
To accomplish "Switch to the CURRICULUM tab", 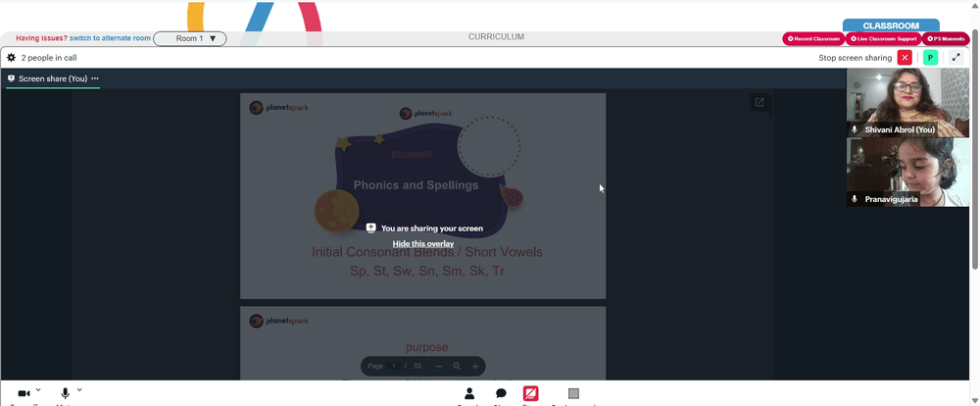I will click(x=496, y=37).
